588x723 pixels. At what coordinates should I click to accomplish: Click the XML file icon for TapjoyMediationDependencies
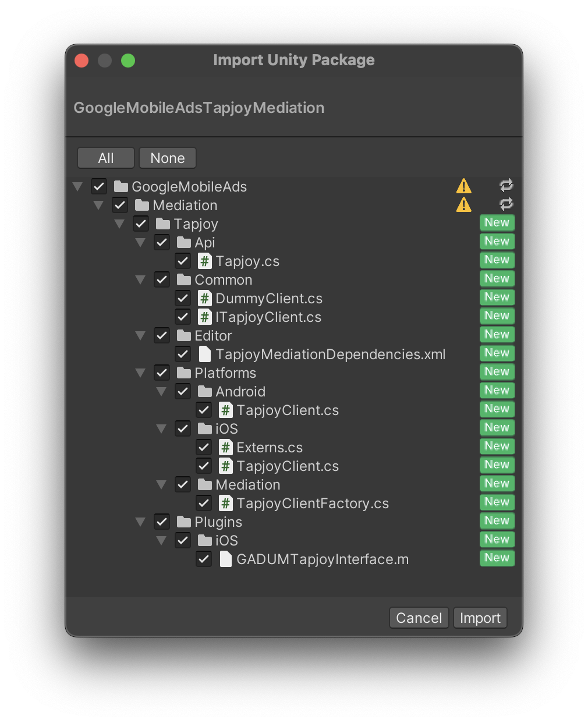pos(205,354)
